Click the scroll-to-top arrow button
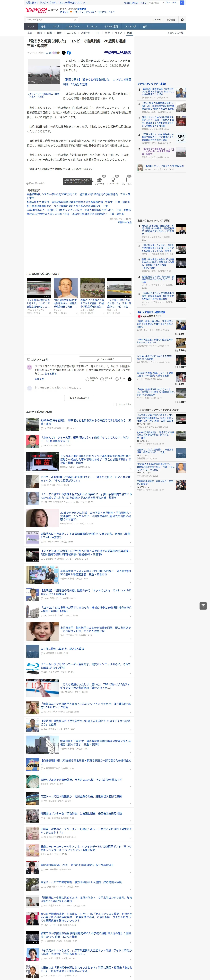The height and width of the screenshot is (980, 210). pyautogui.click(x=203, y=606)
